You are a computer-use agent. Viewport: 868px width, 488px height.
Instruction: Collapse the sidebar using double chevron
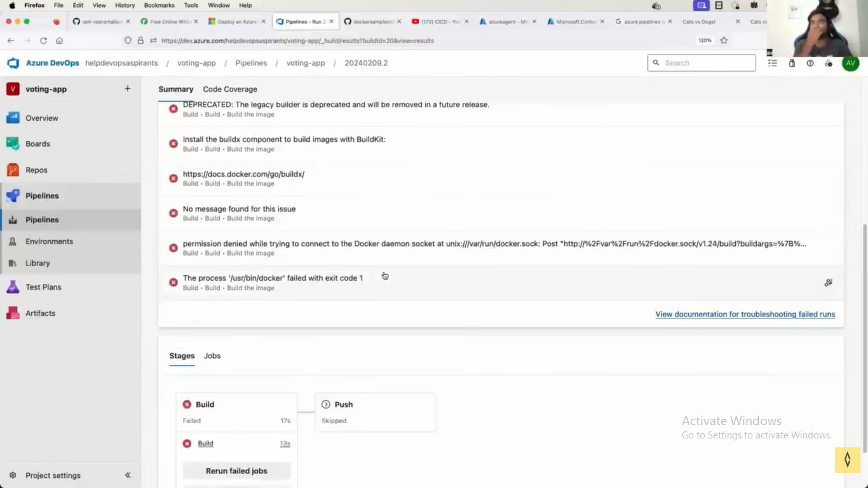coord(128,475)
